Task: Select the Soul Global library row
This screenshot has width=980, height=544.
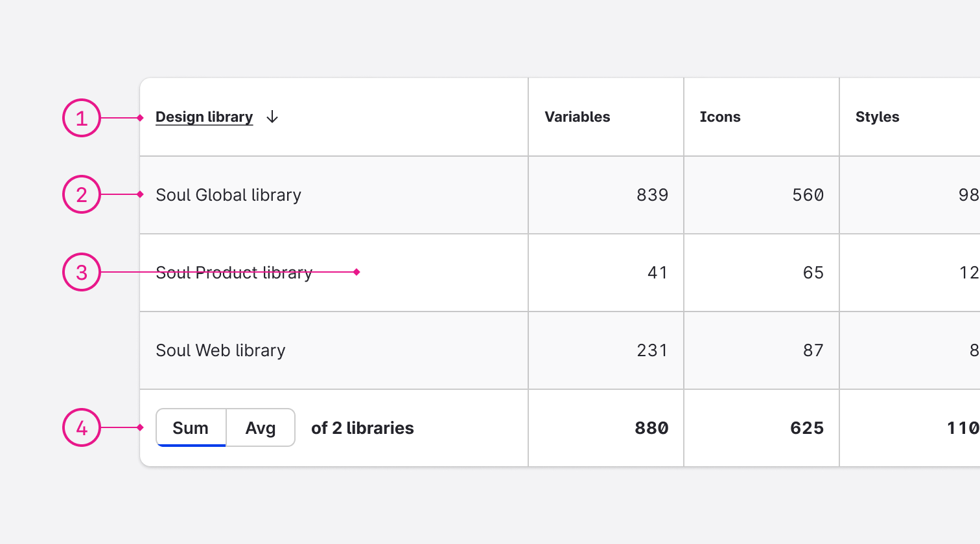Action: [x=228, y=194]
